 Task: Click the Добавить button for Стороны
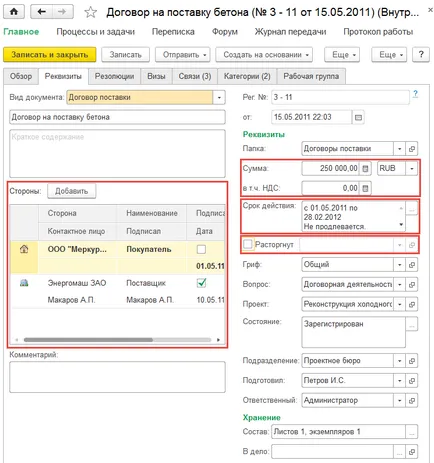click(71, 191)
